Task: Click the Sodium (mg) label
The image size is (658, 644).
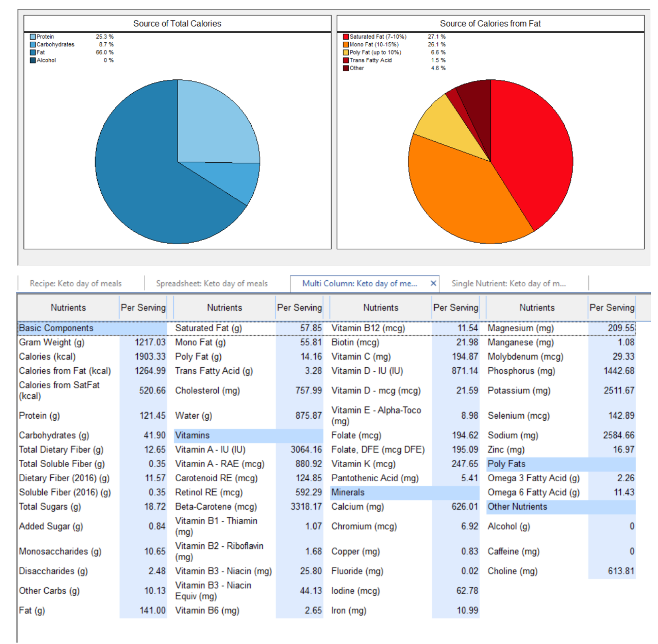Action: 513,435
